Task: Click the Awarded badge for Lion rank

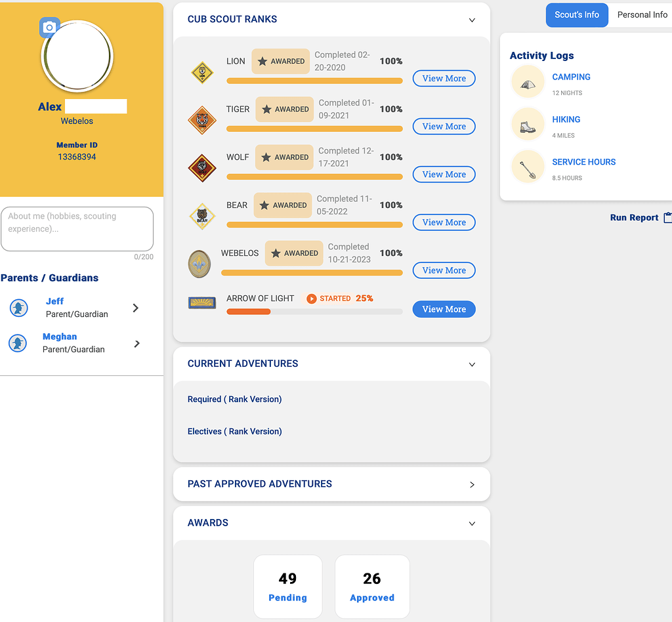Action: pyautogui.click(x=280, y=60)
